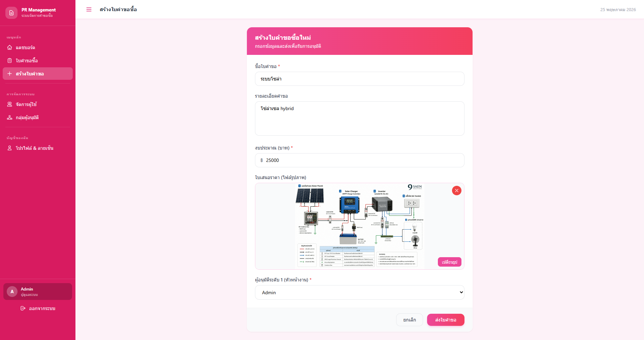Select the สร้างใบคำขอ menu item

(x=38, y=74)
